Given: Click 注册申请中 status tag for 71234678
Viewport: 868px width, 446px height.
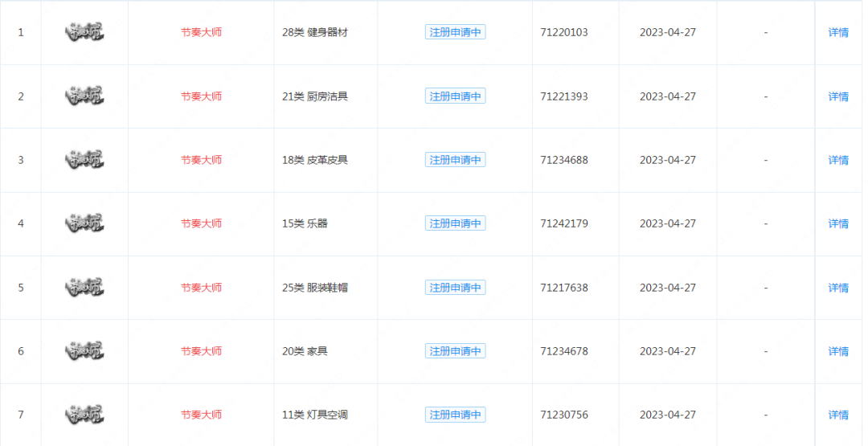Looking at the screenshot, I should [455, 351].
